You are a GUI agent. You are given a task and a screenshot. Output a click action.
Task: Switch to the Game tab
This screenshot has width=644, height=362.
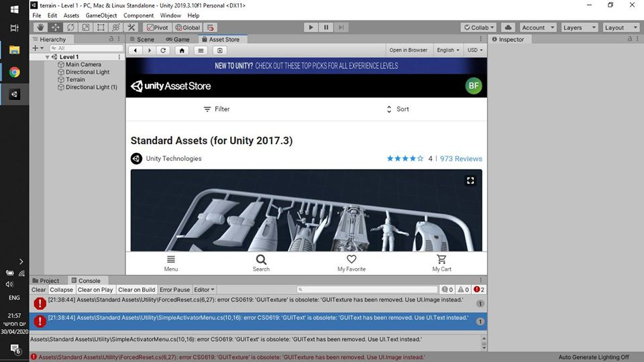[x=178, y=40]
